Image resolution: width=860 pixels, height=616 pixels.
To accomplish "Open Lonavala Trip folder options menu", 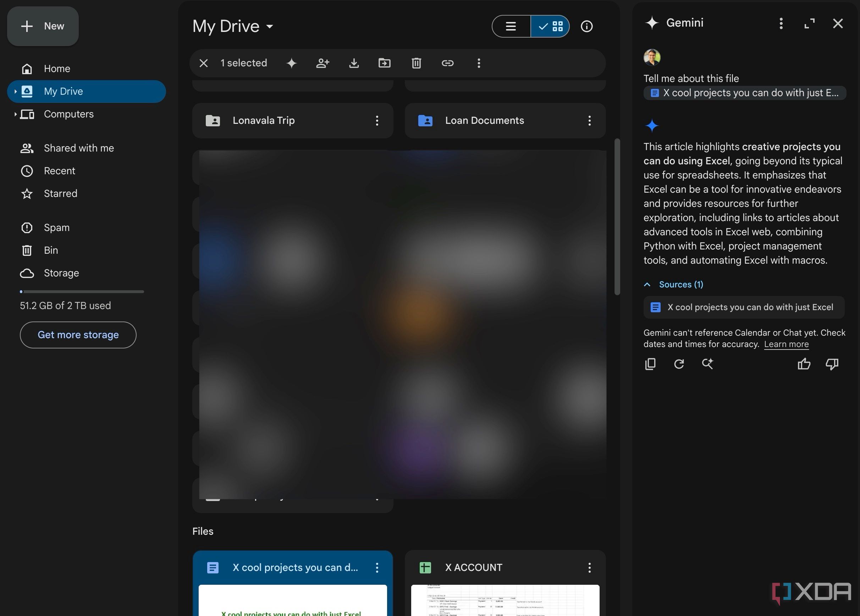I will 377,121.
